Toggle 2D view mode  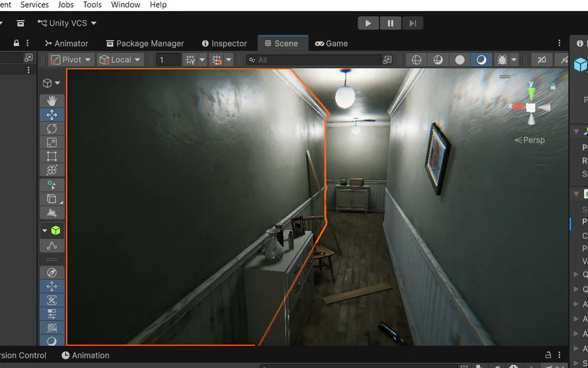542,59
